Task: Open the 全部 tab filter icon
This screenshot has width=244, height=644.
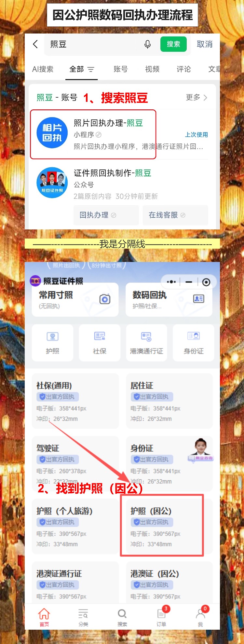Action: click(91, 69)
